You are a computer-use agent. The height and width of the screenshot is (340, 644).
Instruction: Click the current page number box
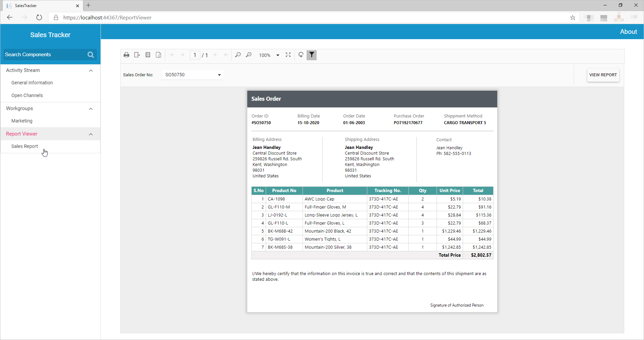pyautogui.click(x=195, y=55)
